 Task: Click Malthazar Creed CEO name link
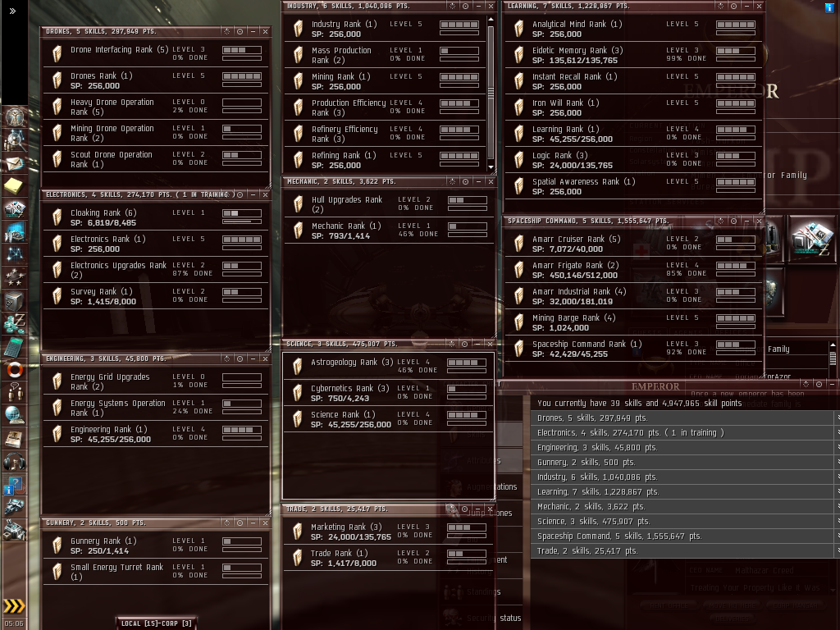click(x=765, y=571)
